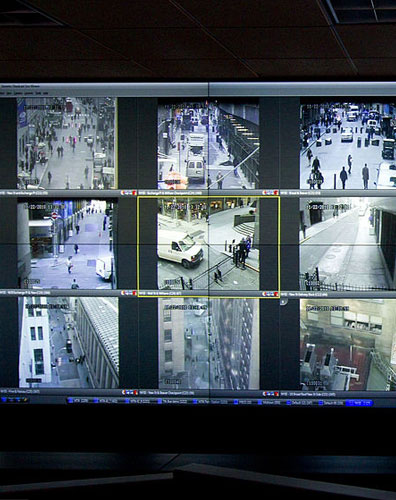Open the last menu in the menu bar
The height and width of the screenshot is (500, 396).
(x=46, y=94)
